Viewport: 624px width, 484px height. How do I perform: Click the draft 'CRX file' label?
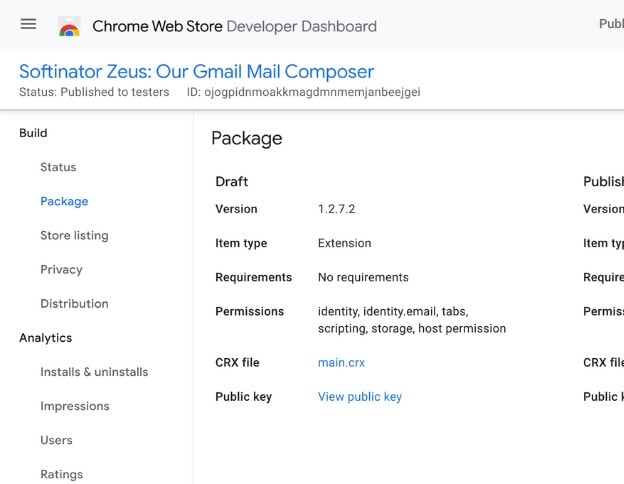[237, 363]
